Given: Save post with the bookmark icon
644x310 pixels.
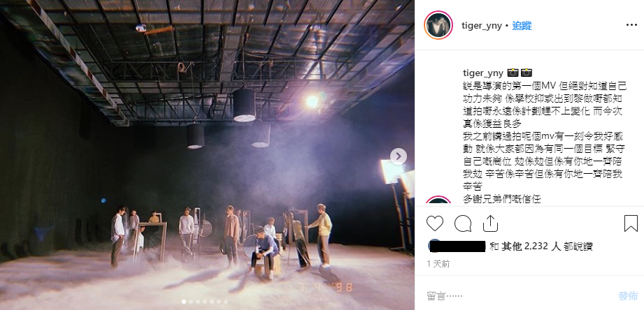Looking at the screenshot, I should pyautogui.click(x=631, y=223).
